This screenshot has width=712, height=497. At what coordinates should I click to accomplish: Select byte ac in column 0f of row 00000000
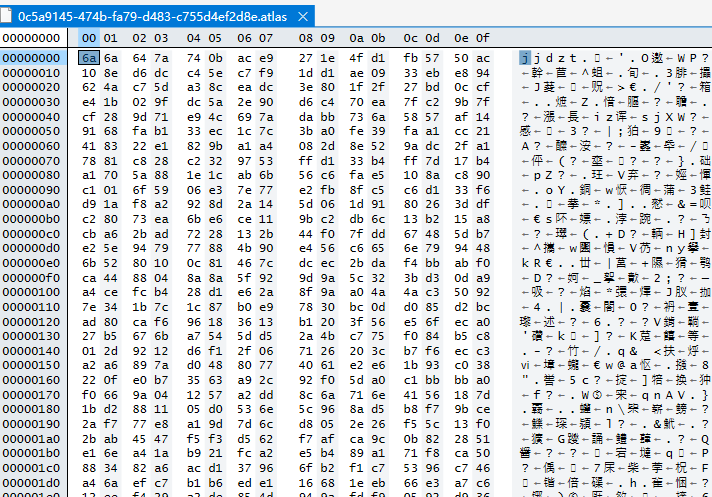[x=483, y=58]
